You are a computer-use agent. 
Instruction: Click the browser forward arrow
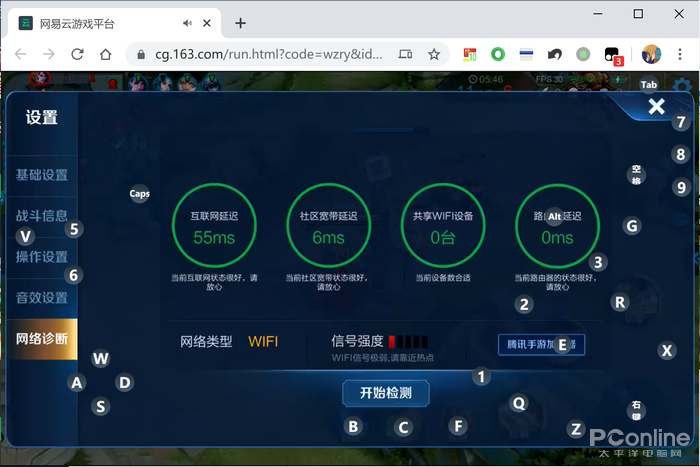[x=49, y=54]
